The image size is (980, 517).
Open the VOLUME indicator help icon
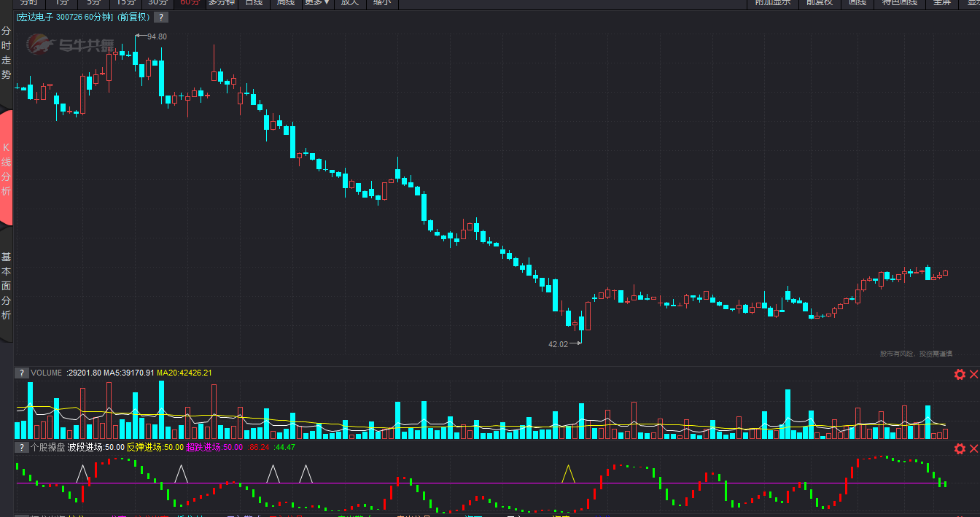pyautogui.click(x=22, y=373)
